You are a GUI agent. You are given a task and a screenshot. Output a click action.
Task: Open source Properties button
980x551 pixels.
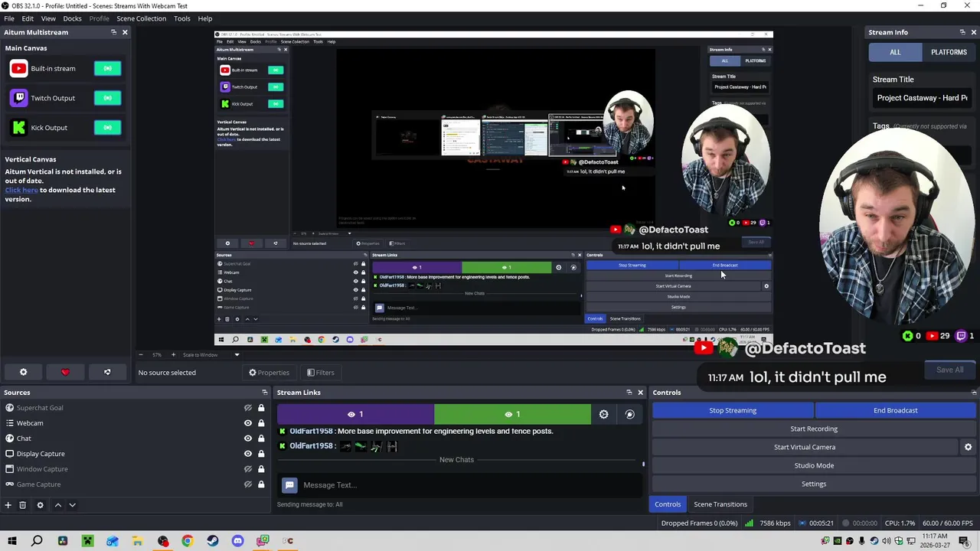coord(269,373)
